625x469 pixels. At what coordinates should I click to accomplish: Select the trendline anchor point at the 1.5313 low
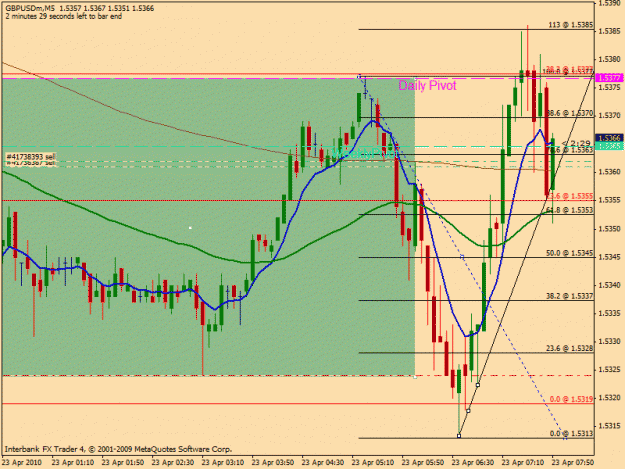point(459,436)
